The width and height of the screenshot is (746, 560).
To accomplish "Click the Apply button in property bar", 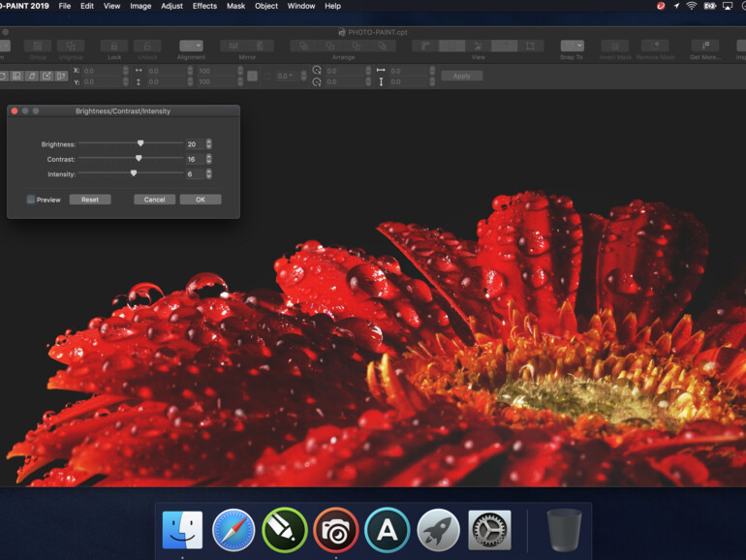I will click(461, 76).
